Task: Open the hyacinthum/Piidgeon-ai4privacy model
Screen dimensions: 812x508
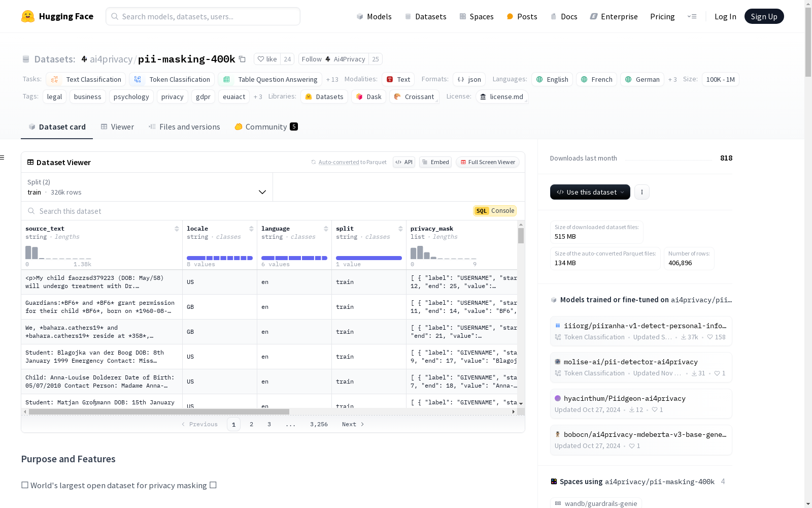Action: click(641, 403)
